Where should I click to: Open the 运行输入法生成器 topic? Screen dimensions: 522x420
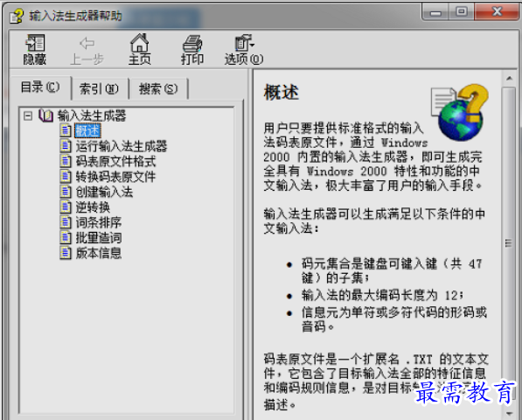coord(122,146)
